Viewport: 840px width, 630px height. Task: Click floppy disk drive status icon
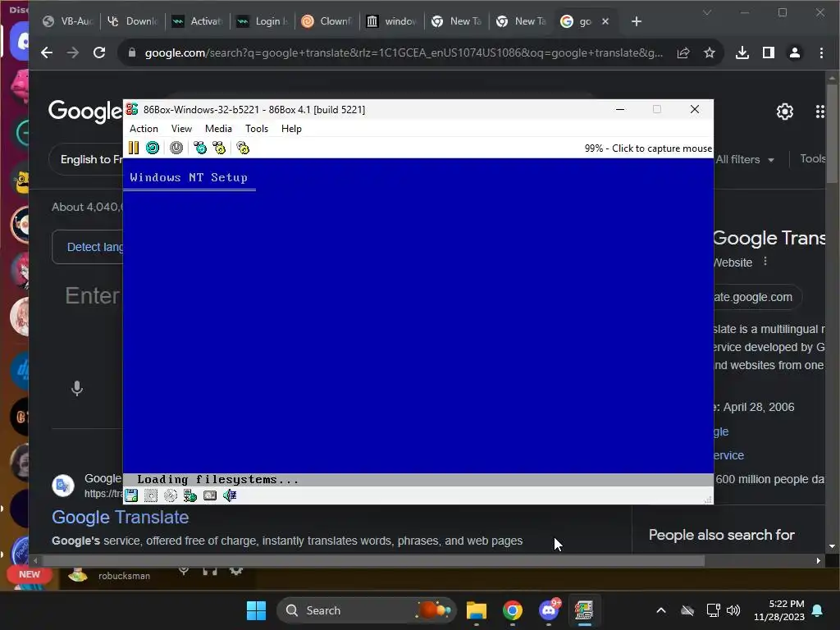tap(131, 495)
